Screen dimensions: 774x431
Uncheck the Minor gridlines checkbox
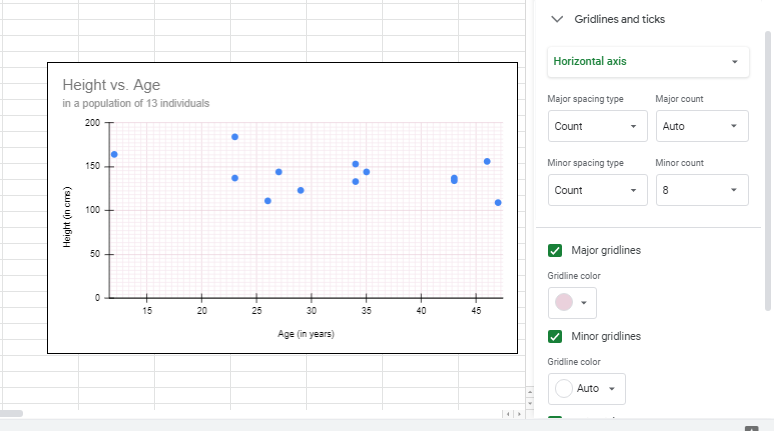555,336
